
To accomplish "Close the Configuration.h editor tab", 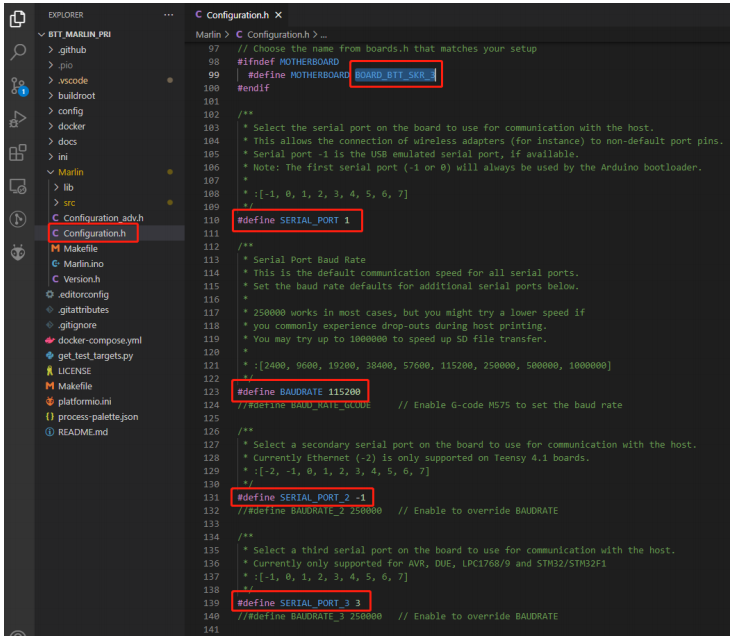I will pyautogui.click(x=278, y=16).
